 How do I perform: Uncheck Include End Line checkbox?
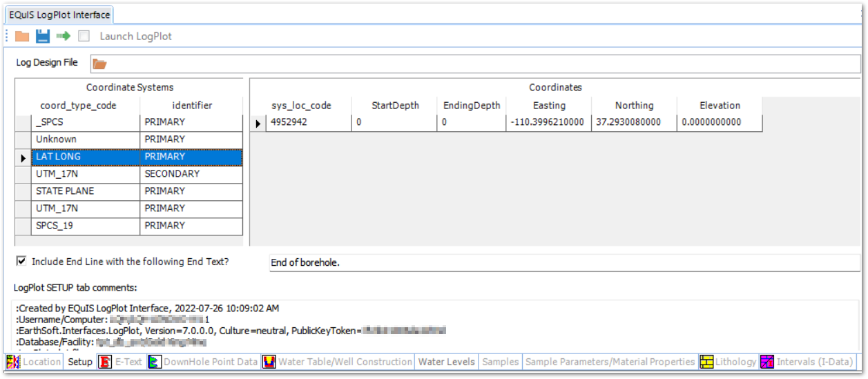pyautogui.click(x=22, y=262)
